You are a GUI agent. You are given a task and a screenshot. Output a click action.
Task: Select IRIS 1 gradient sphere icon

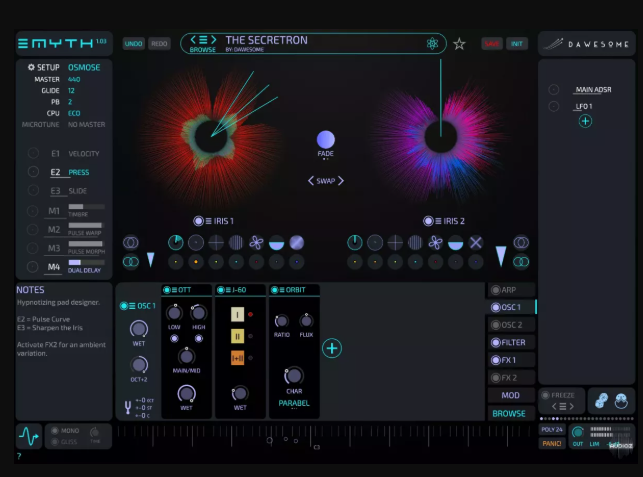tap(296, 243)
